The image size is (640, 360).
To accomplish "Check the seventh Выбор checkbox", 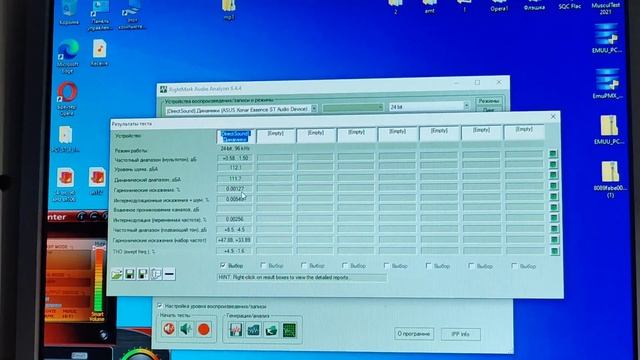I will [471, 266].
